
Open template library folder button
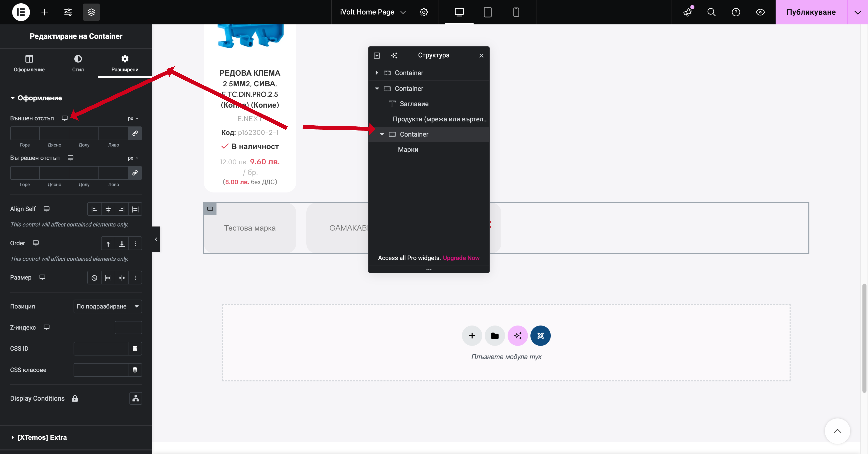(495, 336)
